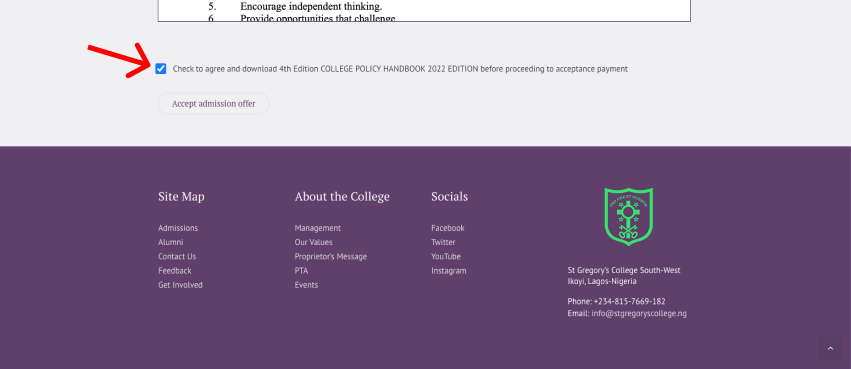Click the handbook agreement label text
851x369 pixels.
point(400,69)
